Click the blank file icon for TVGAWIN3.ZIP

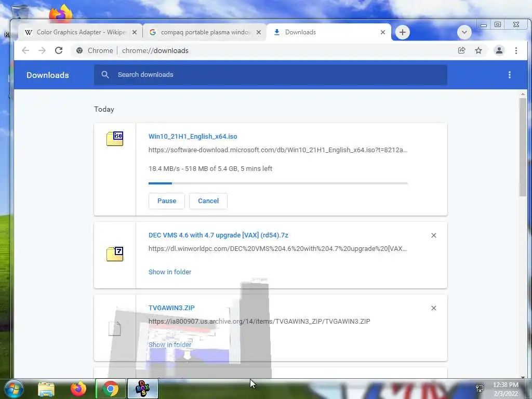(x=114, y=328)
